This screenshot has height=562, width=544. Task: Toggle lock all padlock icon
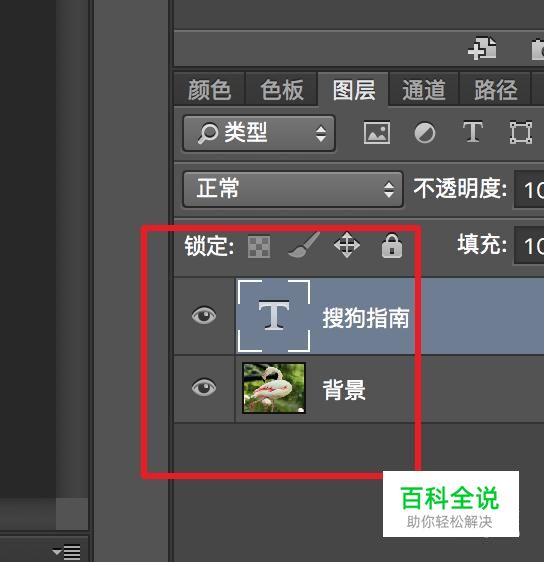392,246
